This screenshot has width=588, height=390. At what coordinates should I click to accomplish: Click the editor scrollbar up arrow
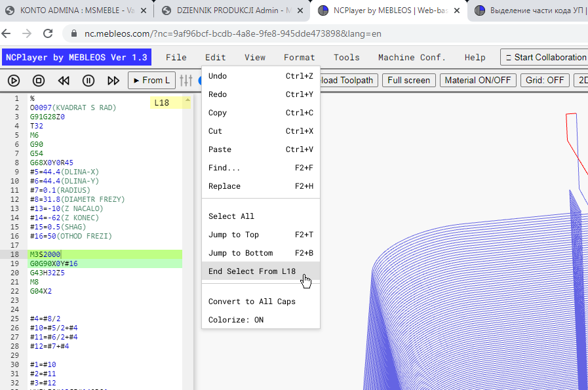coord(187,100)
